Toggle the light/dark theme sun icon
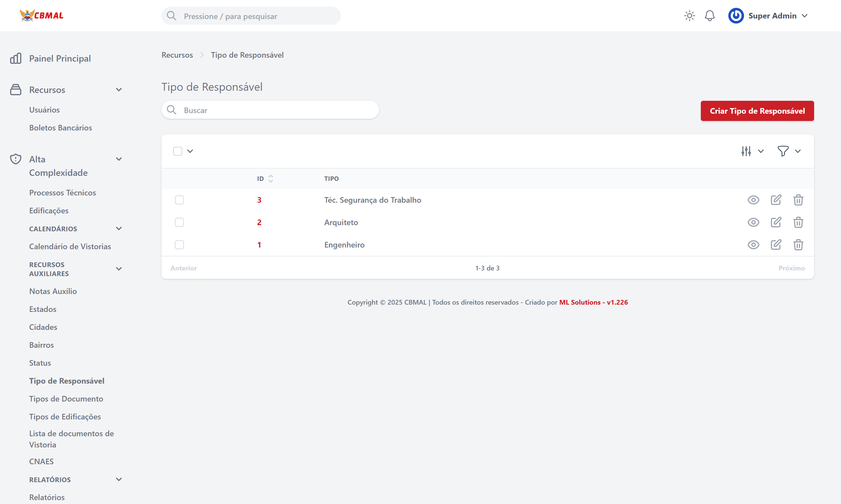 (x=689, y=16)
